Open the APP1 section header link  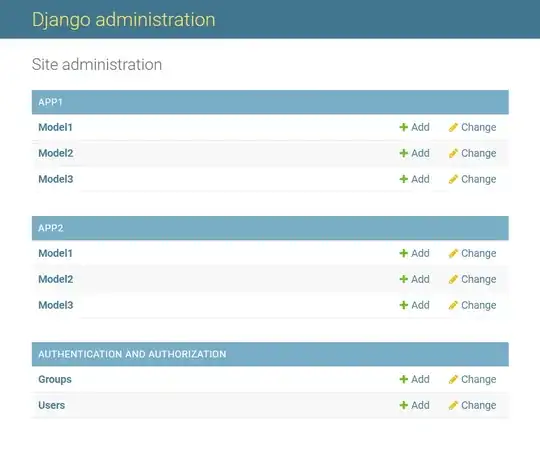tap(50, 102)
